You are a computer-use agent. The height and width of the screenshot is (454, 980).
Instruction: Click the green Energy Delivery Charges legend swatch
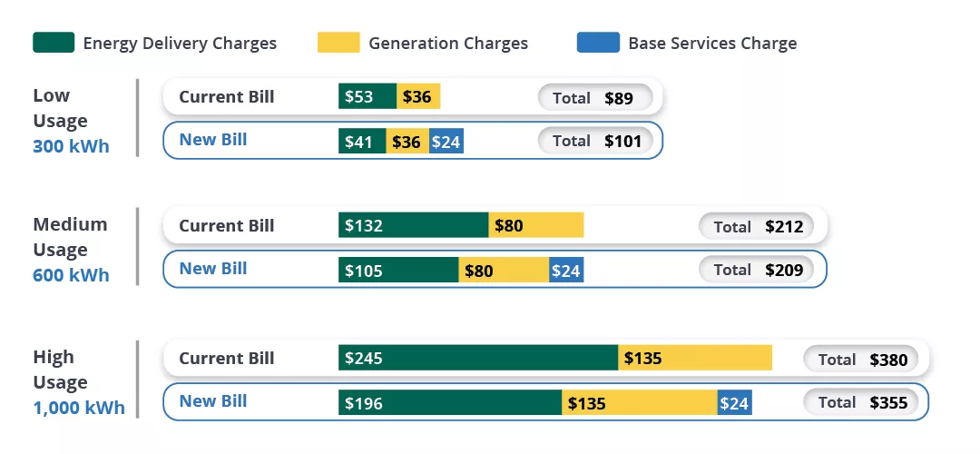point(54,43)
